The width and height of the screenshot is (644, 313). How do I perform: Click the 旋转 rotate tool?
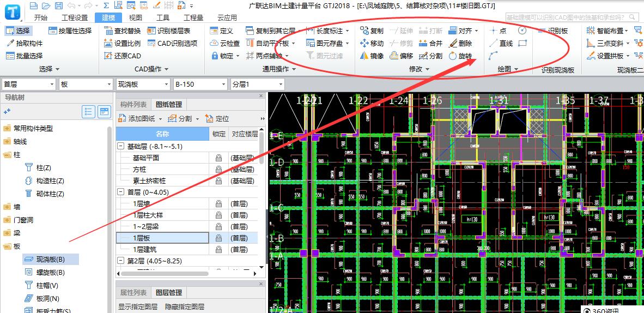coord(460,56)
